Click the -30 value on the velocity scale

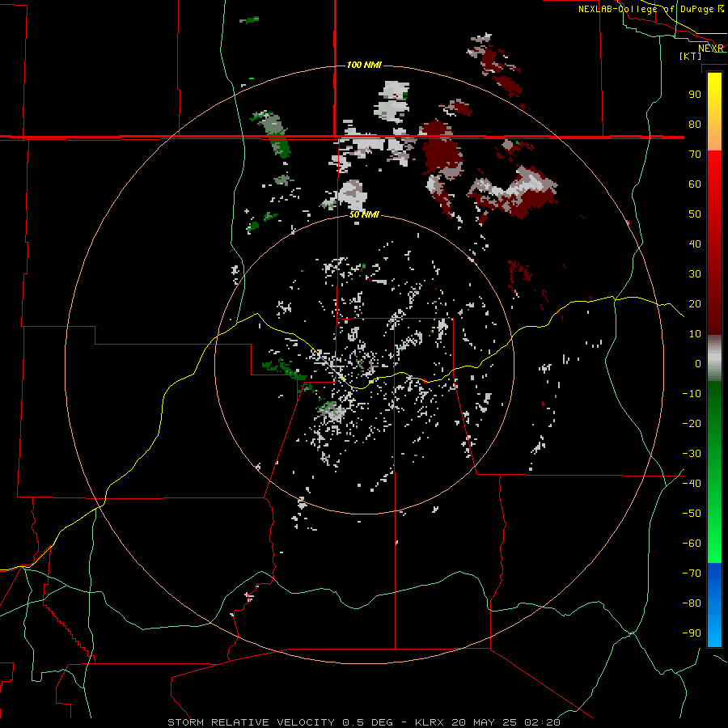[692, 454]
